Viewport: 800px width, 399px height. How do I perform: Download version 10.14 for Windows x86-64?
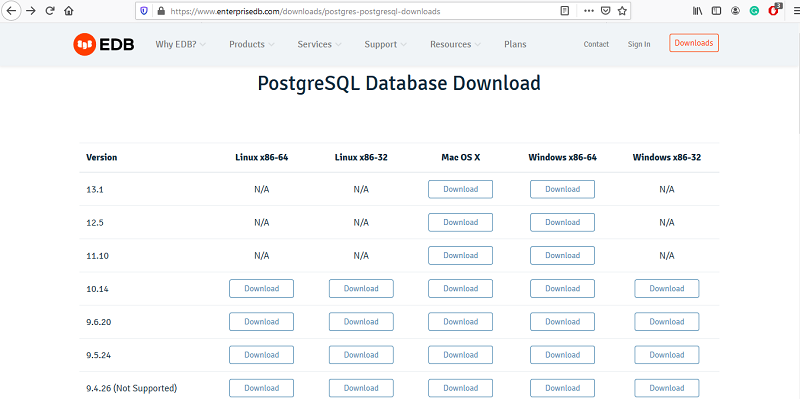pos(562,289)
